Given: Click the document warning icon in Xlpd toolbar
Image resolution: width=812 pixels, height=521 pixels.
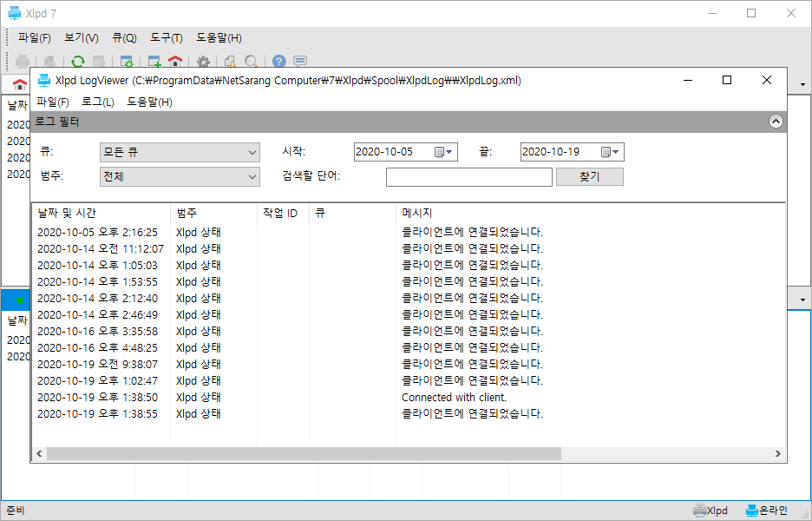Looking at the screenshot, I should (x=231, y=62).
